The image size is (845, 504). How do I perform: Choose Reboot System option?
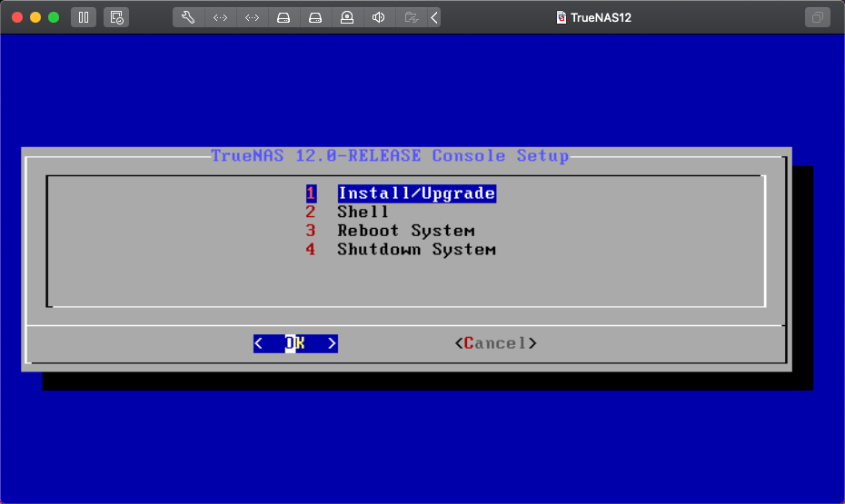point(406,231)
